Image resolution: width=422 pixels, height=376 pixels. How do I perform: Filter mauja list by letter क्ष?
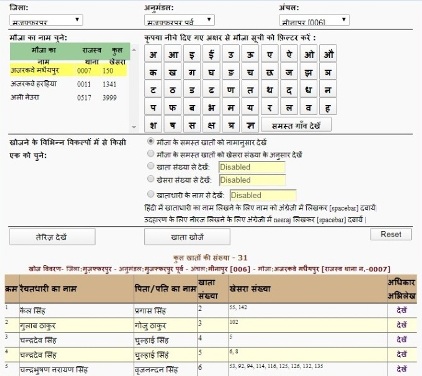(x=211, y=125)
